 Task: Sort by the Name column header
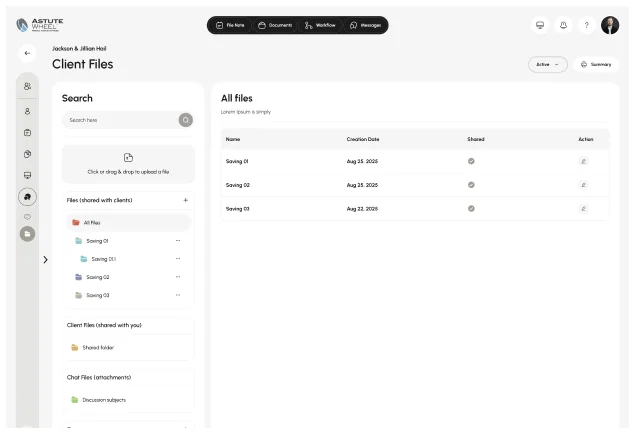[233, 139]
